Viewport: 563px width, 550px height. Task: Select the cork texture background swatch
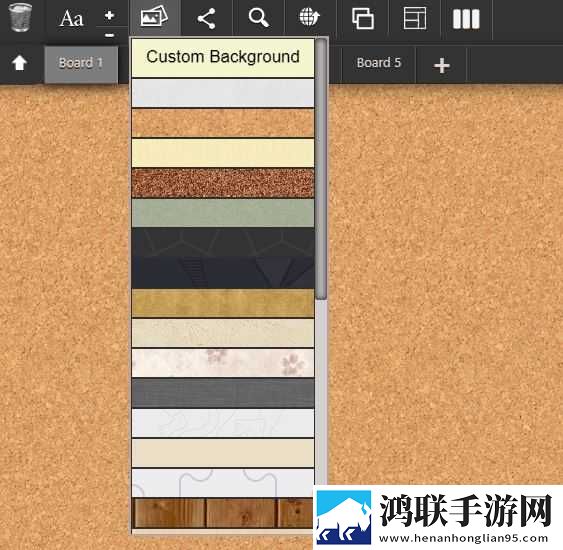click(223, 123)
